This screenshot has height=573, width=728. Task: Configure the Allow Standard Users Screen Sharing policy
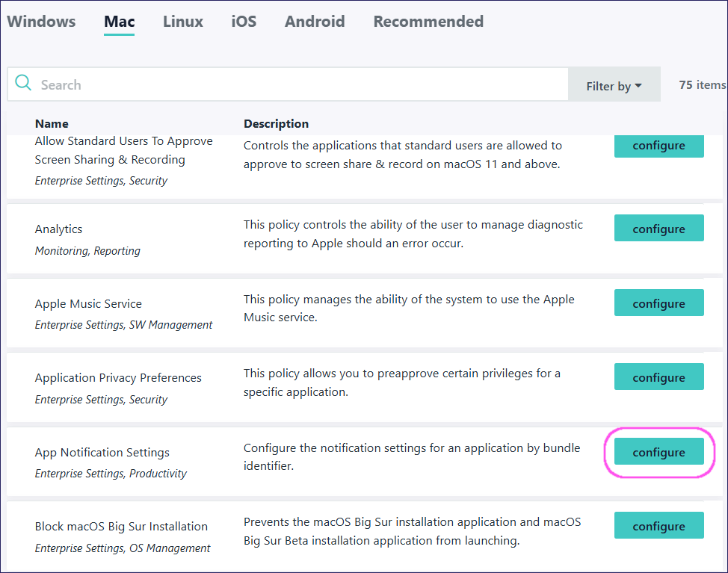658,146
